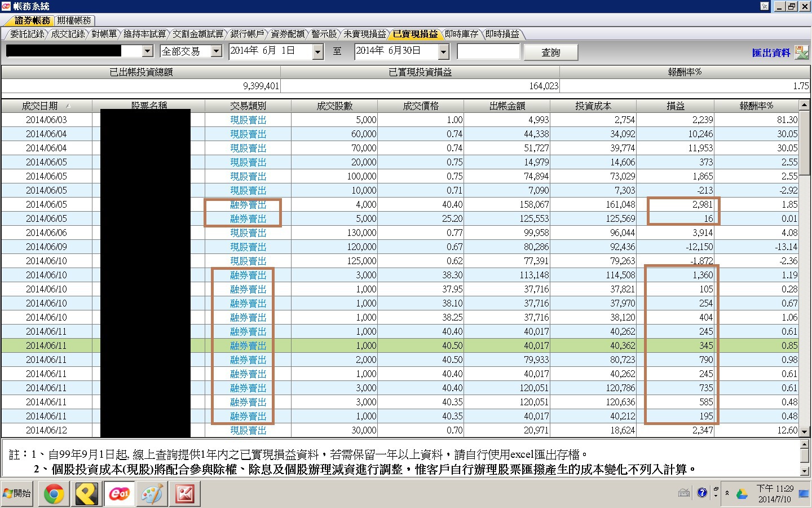Open the e01 app in taskbar
The width and height of the screenshot is (812, 508).
pos(119,494)
